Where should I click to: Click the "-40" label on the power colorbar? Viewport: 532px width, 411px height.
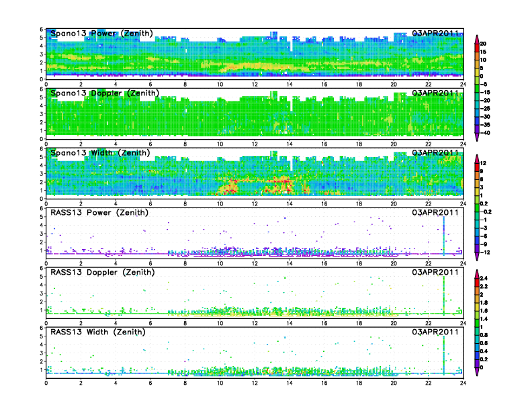(485, 133)
